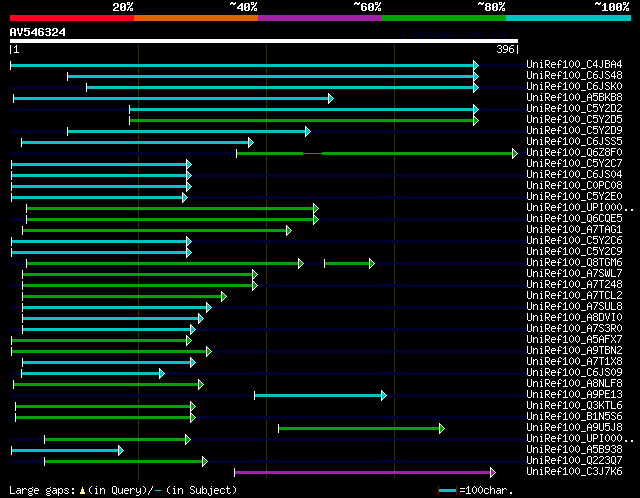Click the UniRef100_A5BKB8 hit label
Viewport: 640px width, 498px height.
click(x=574, y=98)
